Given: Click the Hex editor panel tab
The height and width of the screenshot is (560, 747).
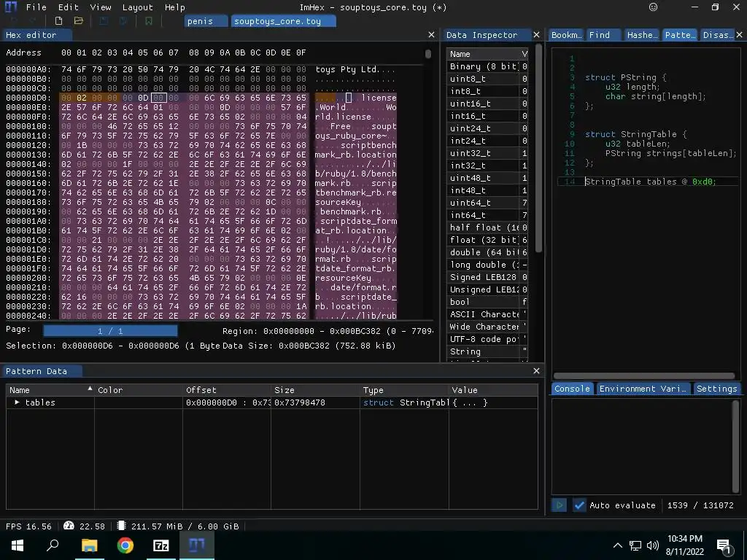Looking at the screenshot, I should [36, 35].
